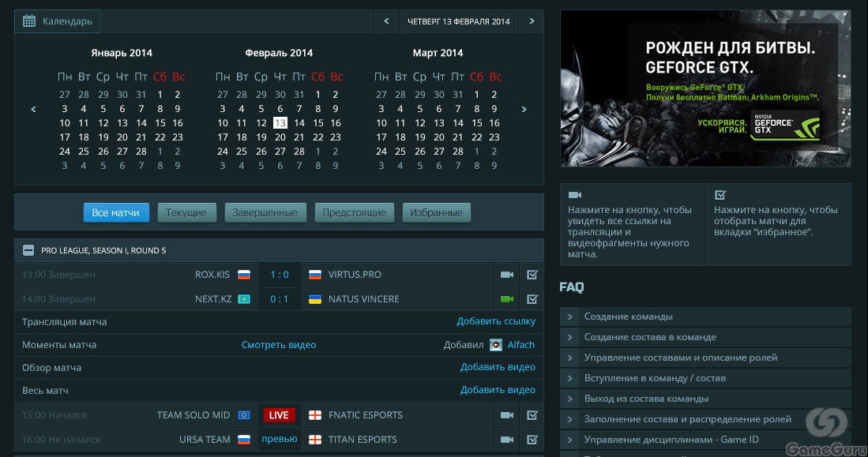Open the GeForce GTX Batman advertisement banner
The height and width of the screenshot is (457, 868).
click(705, 88)
